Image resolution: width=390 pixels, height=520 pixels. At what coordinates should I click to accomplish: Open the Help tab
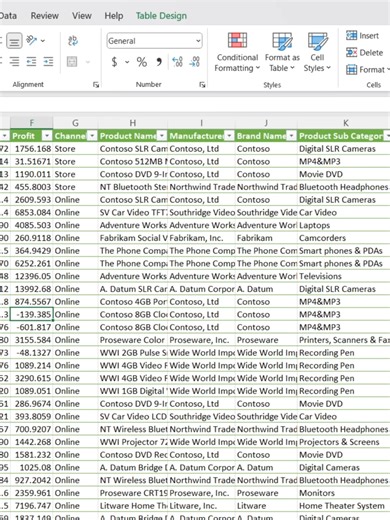coord(114,16)
